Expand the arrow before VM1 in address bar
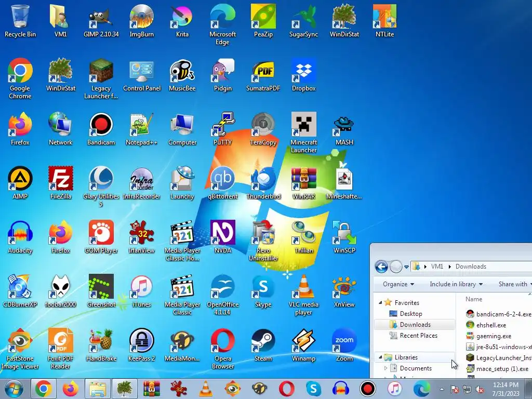The image size is (532, 399). pos(425,267)
